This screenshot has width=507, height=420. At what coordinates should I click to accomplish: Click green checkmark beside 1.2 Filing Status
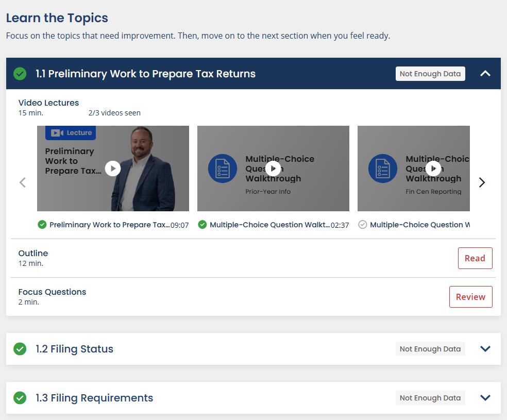pos(20,349)
